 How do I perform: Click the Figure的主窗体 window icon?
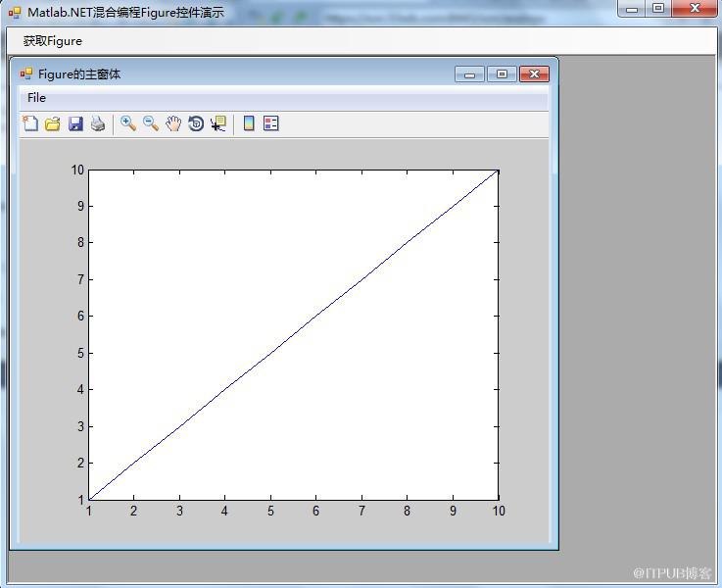[25, 73]
